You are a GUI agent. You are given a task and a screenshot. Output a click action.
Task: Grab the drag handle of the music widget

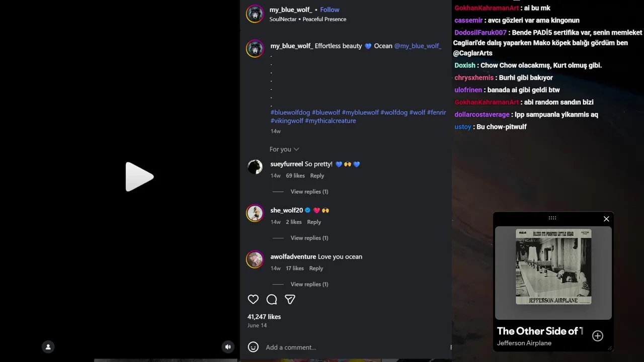pyautogui.click(x=552, y=218)
